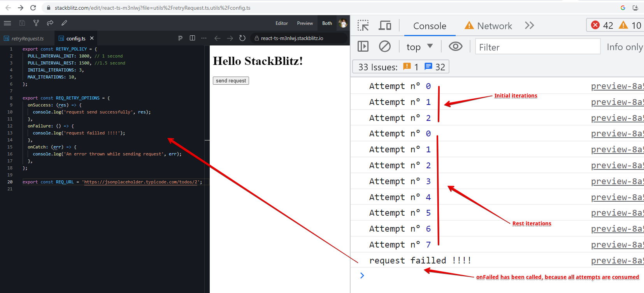Click the lock icon in preview URL bar
The image size is (644, 293).
(x=257, y=38)
